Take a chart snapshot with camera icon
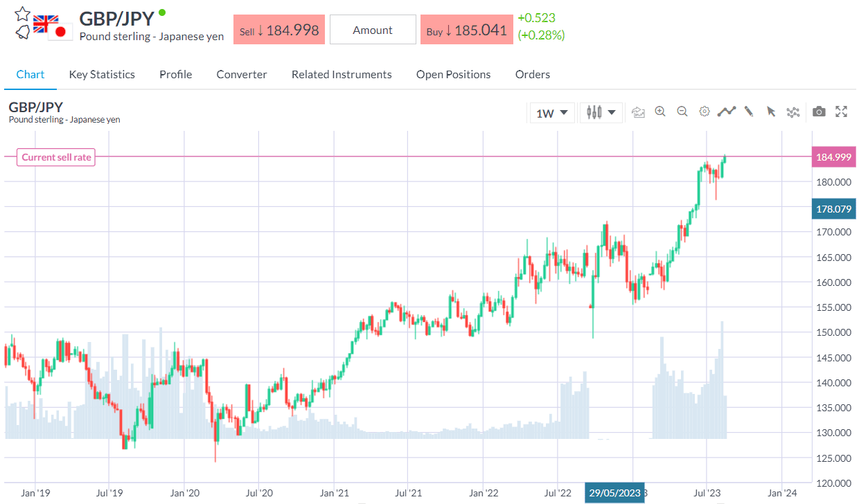The image size is (859, 504). point(819,111)
